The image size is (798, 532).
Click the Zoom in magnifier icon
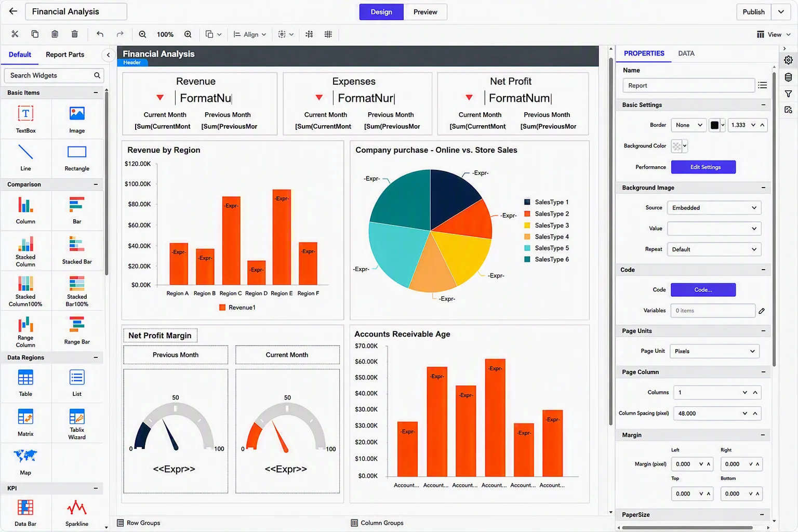188,34
